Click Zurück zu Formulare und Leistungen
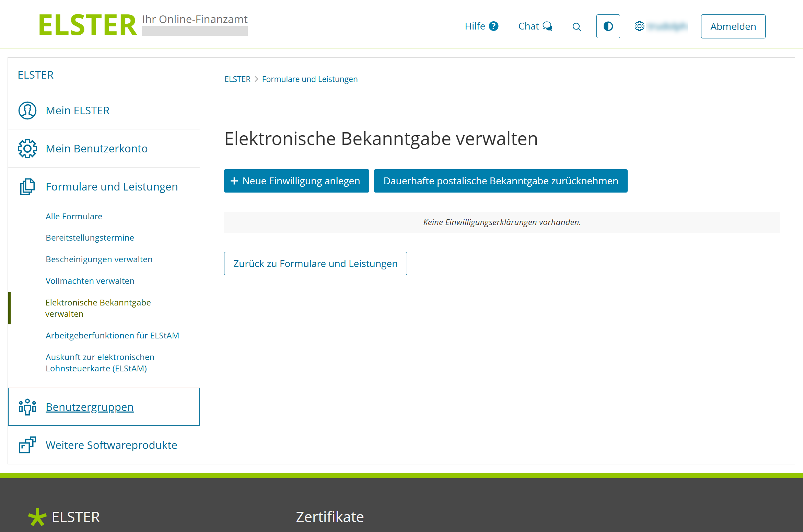 [315, 264]
